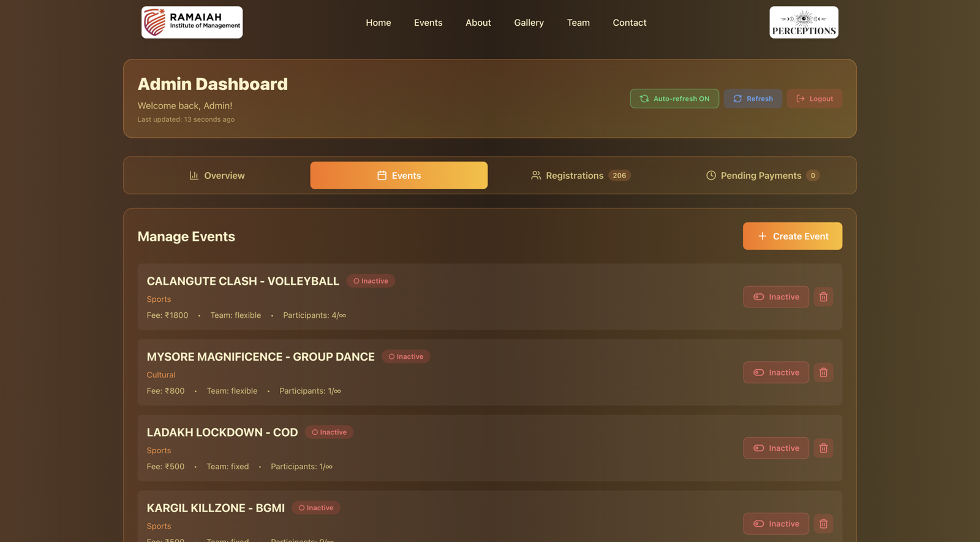
Task: Go to Gallery in the navigation
Action: (529, 23)
